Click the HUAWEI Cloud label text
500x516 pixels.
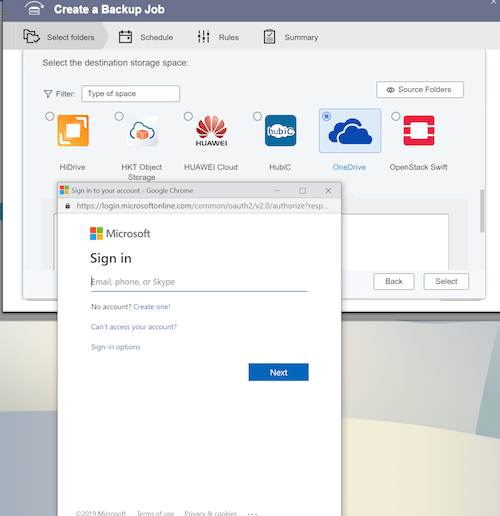click(211, 167)
